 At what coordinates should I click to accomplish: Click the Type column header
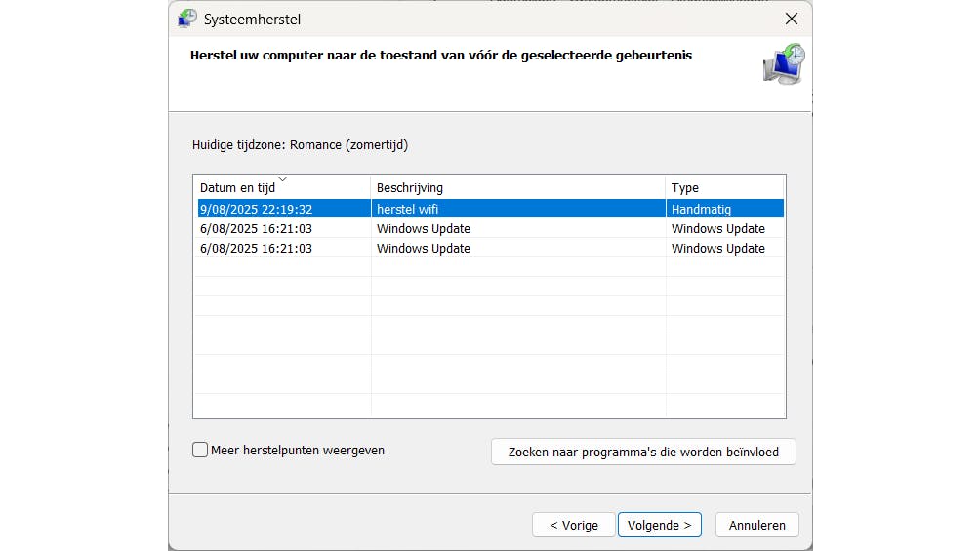(724, 187)
